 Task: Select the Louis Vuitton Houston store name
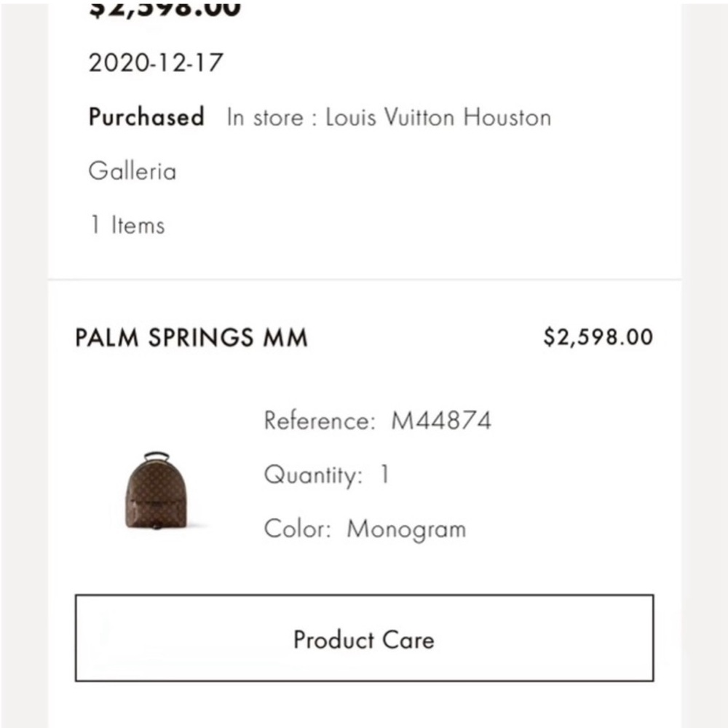(438, 117)
